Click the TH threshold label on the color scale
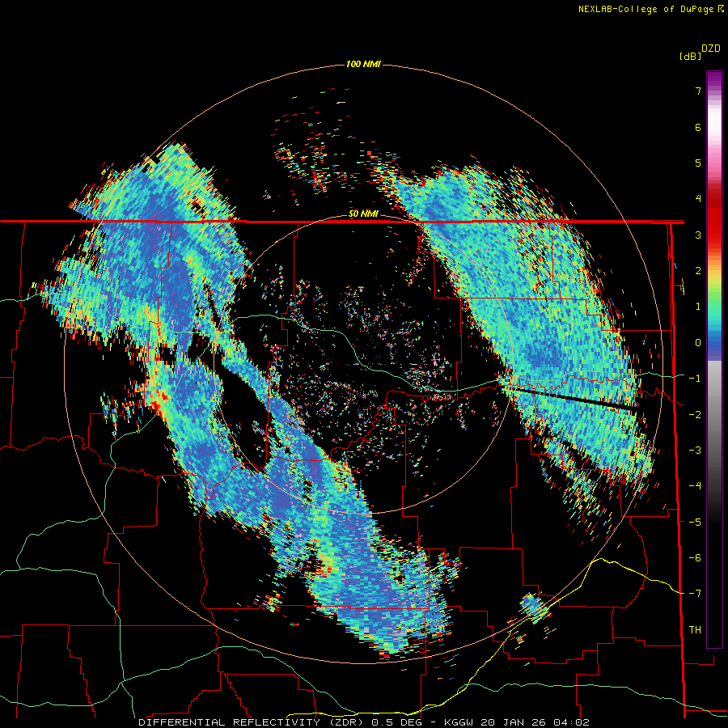 point(695,630)
